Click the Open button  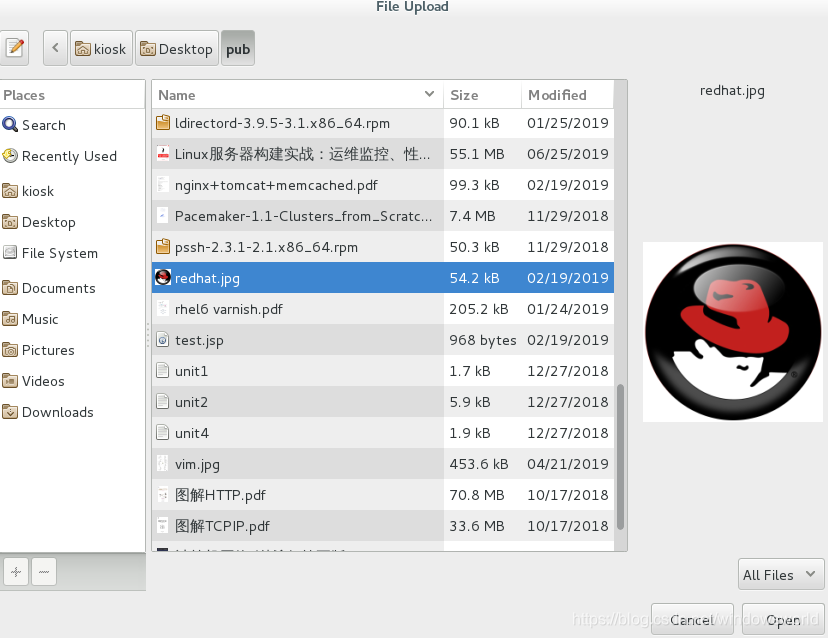point(783,620)
